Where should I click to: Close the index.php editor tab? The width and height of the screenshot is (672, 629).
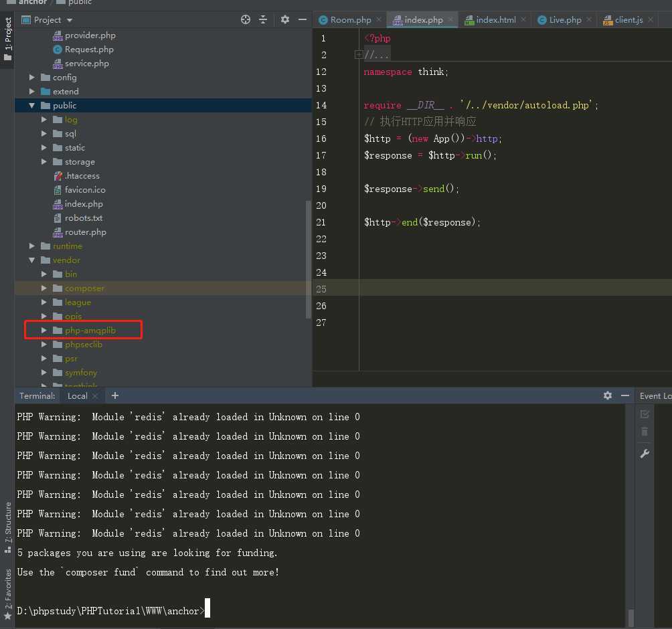click(451, 19)
